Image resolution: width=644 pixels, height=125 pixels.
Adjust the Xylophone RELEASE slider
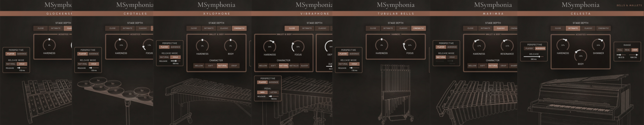pyautogui.click(x=175, y=61)
